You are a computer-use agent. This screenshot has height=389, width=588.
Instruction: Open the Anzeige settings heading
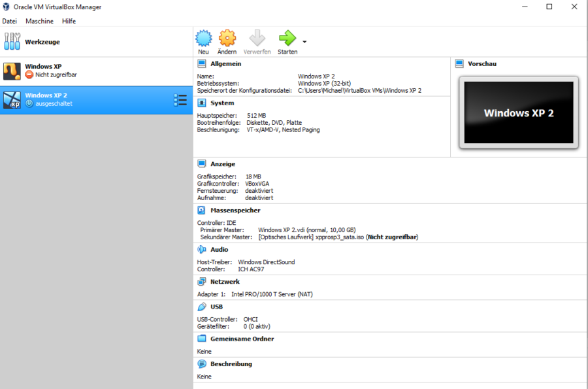223,164
